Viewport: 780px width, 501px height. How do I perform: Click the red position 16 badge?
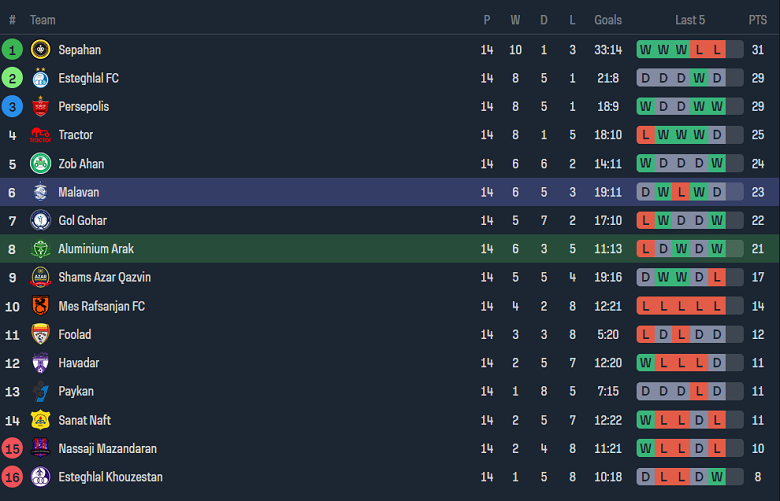tap(12, 477)
